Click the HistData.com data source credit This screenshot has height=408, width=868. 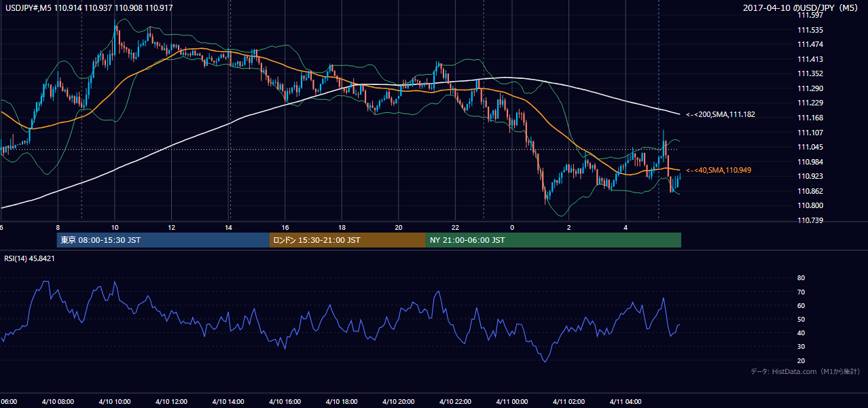pyautogui.click(x=806, y=371)
